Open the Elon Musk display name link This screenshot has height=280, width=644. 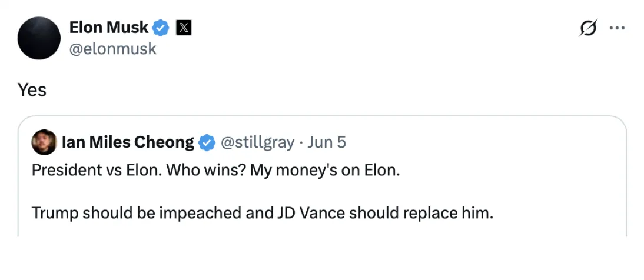pyautogui.click(x=109, y=27)
